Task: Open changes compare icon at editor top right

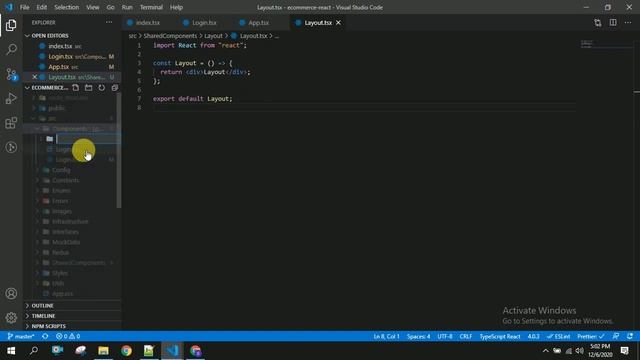Action: pyautogui.click(x=598, y=23)
